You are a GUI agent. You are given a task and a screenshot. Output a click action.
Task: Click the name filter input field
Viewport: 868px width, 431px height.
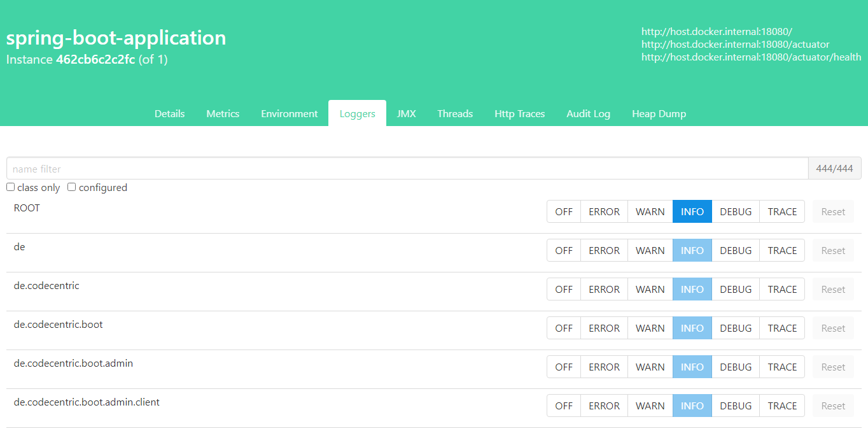pyautogui.click(x=407, y=169)
